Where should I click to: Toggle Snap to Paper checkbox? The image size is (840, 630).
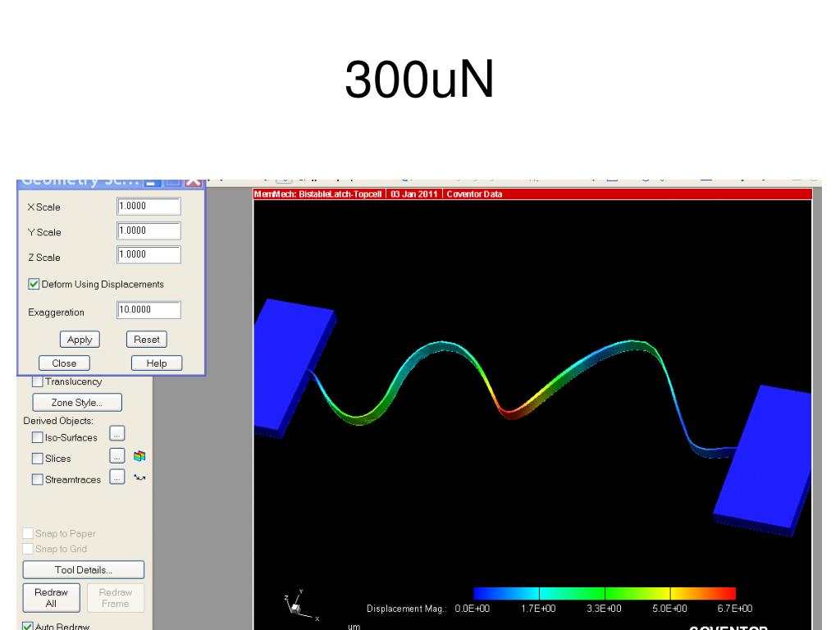[x=28, y=533]
